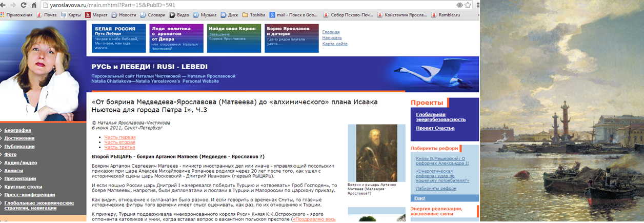Click the portrait of boyar Артамон Матвеев

coord(376,152)
